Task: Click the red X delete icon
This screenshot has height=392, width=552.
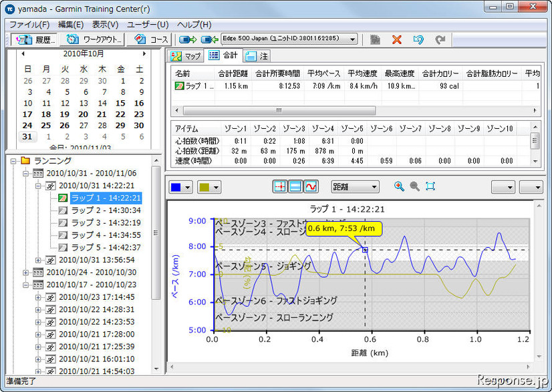Action: [397, 39]
